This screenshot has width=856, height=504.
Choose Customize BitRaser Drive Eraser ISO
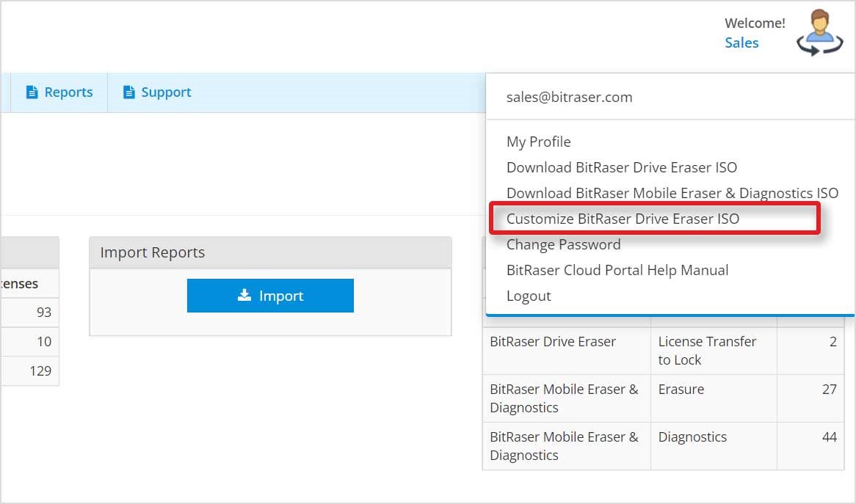tap(623, 219)
